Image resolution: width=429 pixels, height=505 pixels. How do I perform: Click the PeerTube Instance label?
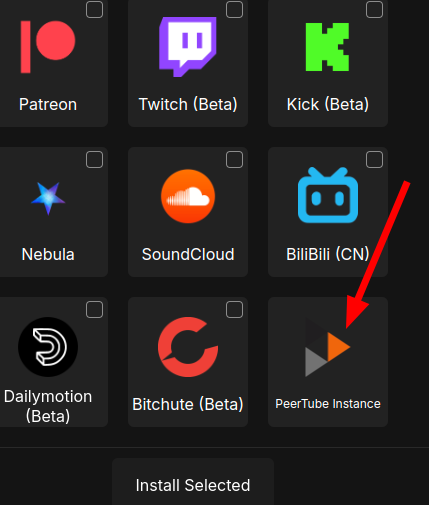pos(328,404)
